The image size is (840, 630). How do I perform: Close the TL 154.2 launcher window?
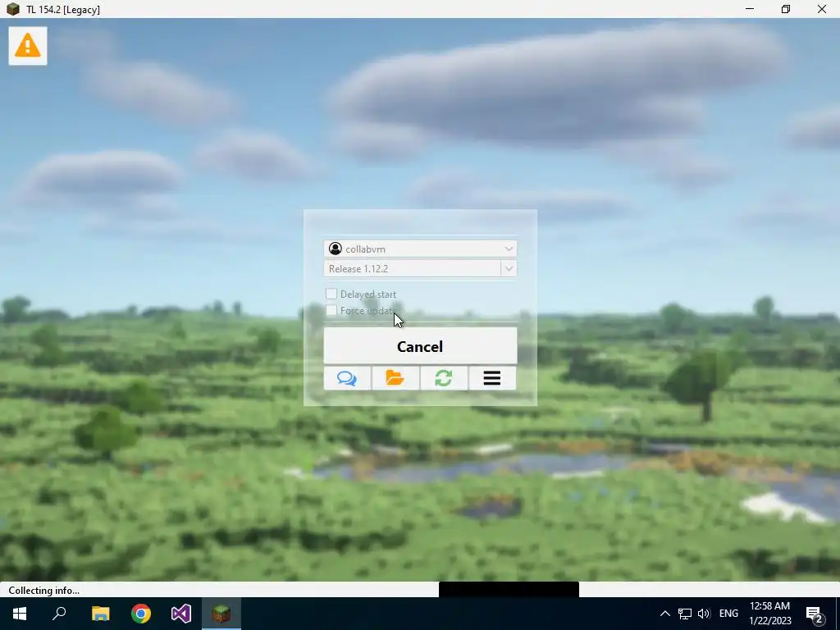pyautogui.click(x=822, y=9)
